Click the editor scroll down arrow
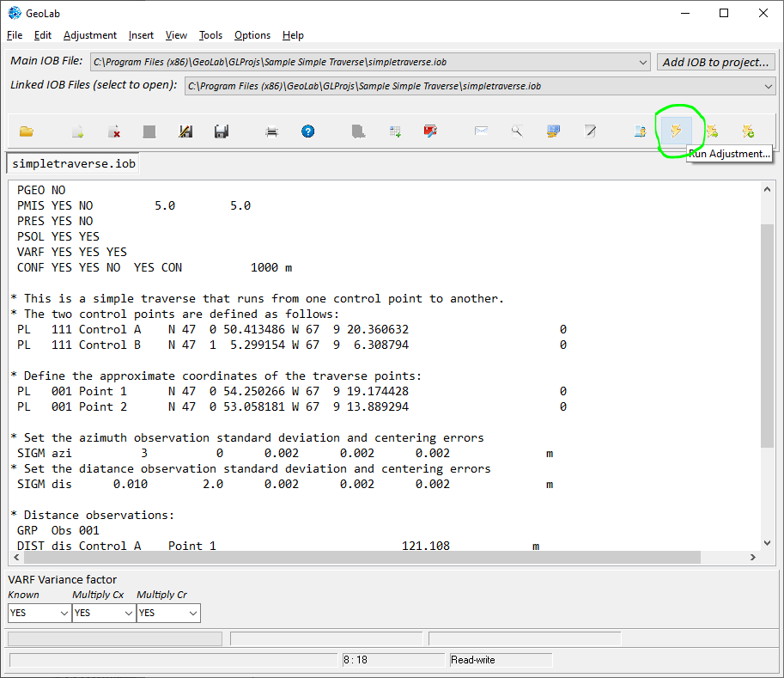 tap(767, 543)
